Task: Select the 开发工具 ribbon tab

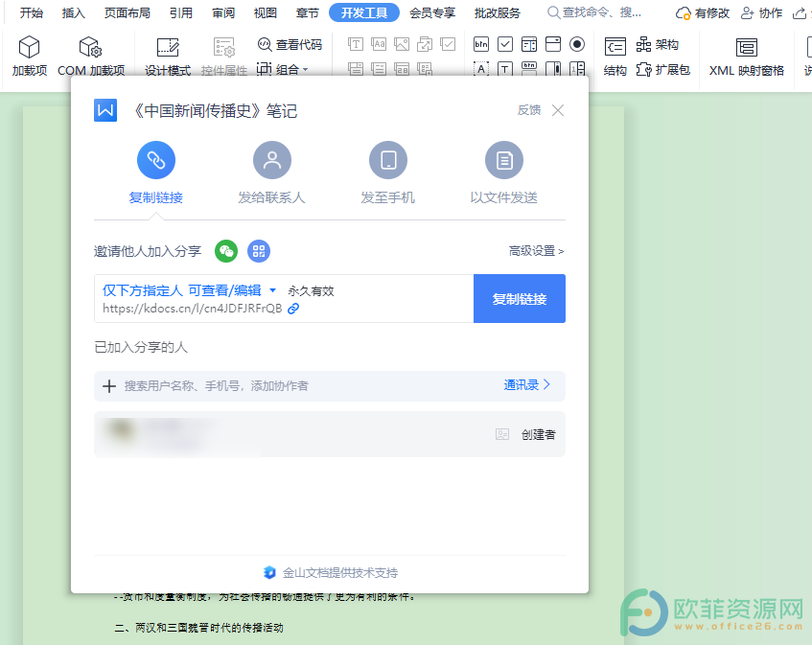Action: (x=364, y=12)
